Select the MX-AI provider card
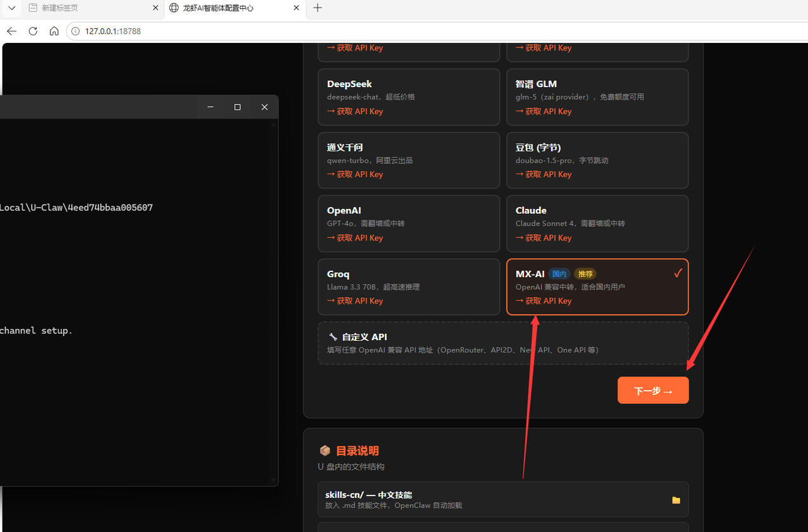This screenshot has width=808, height=532. coord(597,287)
